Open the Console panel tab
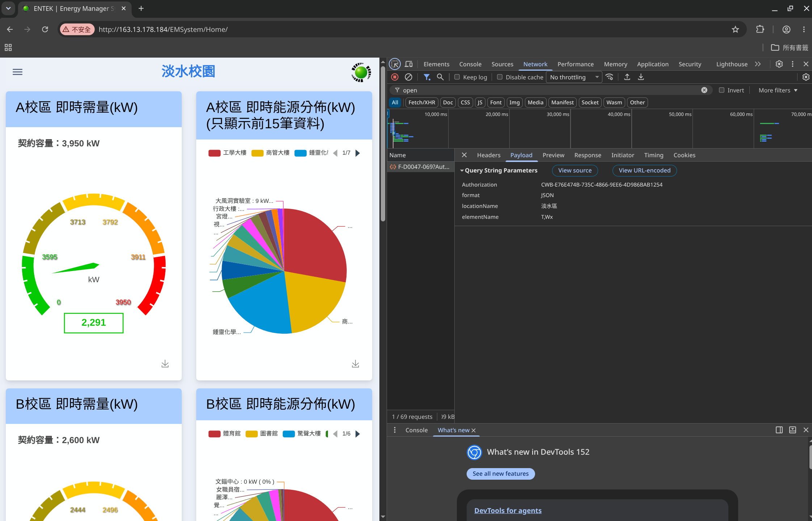Screen dimensions: 812x521 point(470,64)
